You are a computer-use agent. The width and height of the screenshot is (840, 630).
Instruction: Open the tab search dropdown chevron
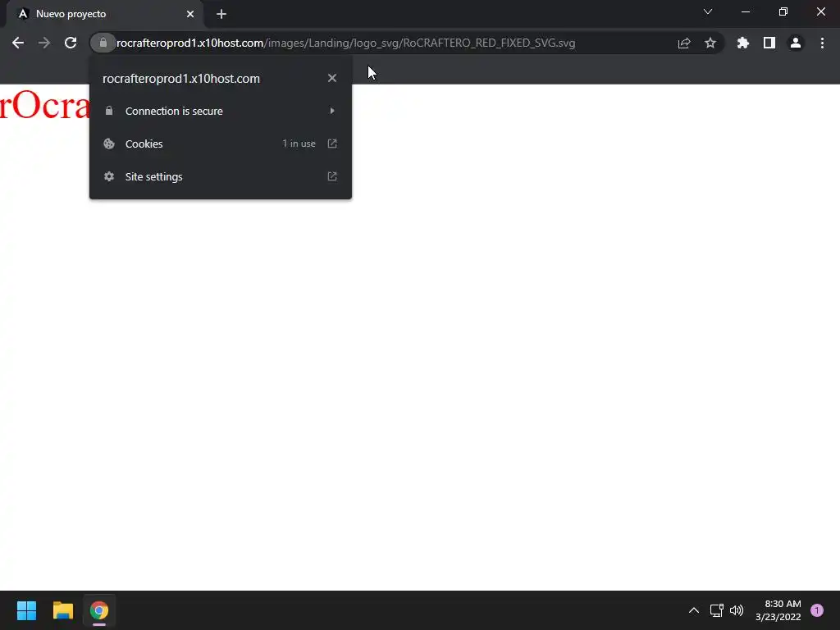[x=708, y=11]
